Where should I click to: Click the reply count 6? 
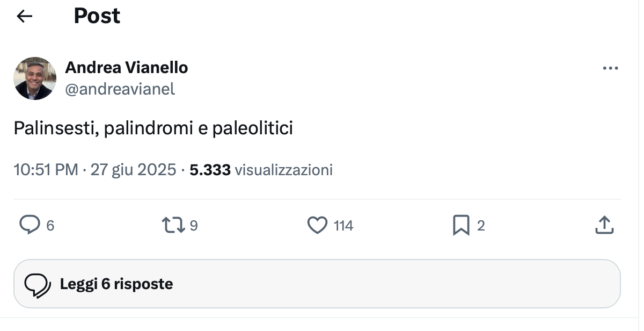(50, 226)
